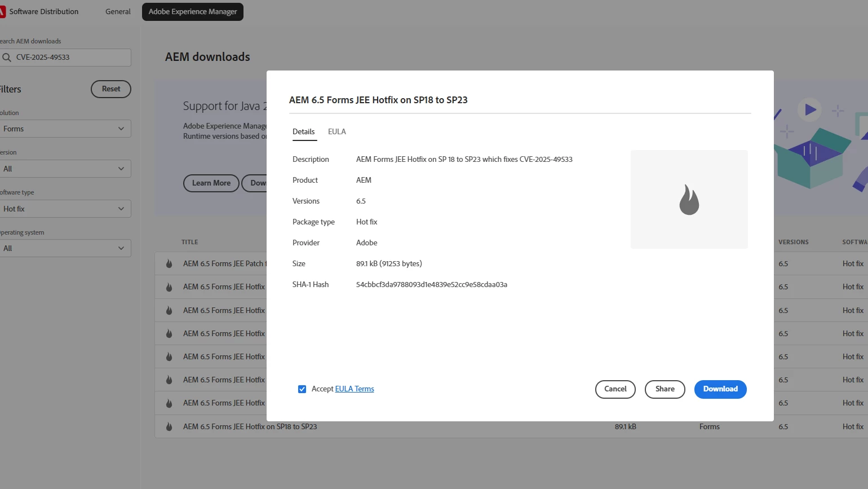This screenshot has width=868, height=489.
Task: Click the TITLE column header
Action: (190, 243)
